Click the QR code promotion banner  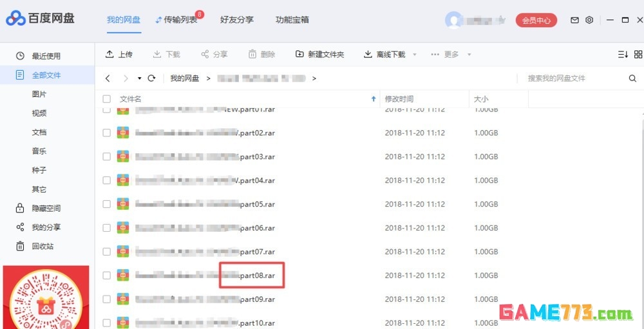point(46,297)
